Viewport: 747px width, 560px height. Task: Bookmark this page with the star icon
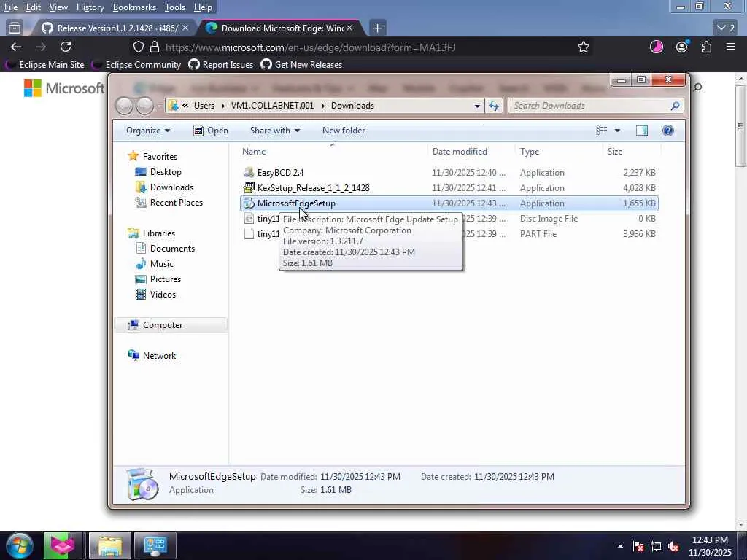tap(583, 47)
